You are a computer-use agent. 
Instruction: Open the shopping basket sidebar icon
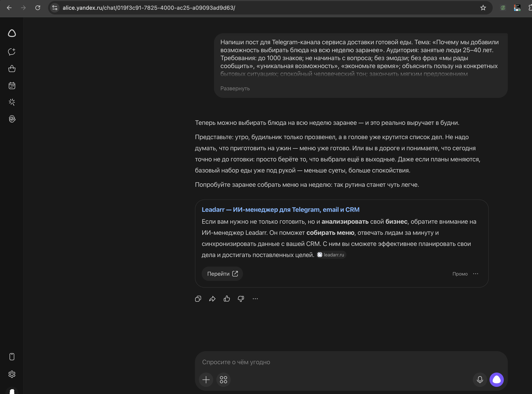12,69
